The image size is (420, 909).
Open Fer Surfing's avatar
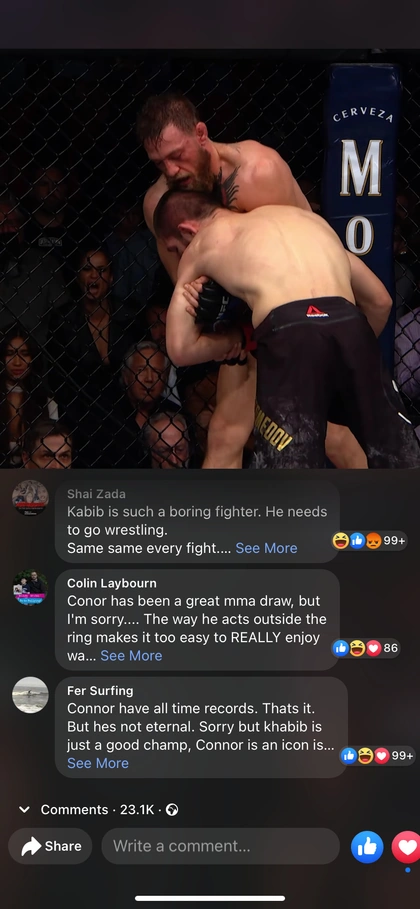[30, 695]
